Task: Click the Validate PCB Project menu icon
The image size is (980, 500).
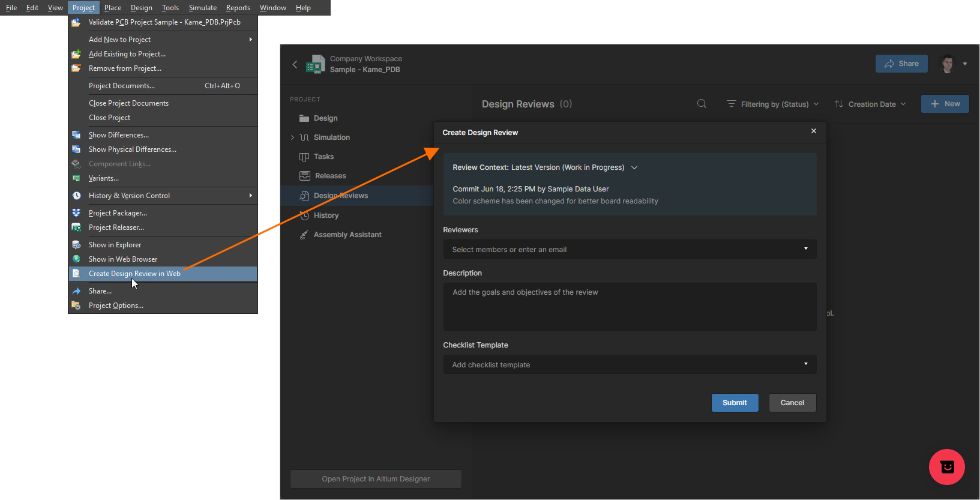Action: [76, 22]
